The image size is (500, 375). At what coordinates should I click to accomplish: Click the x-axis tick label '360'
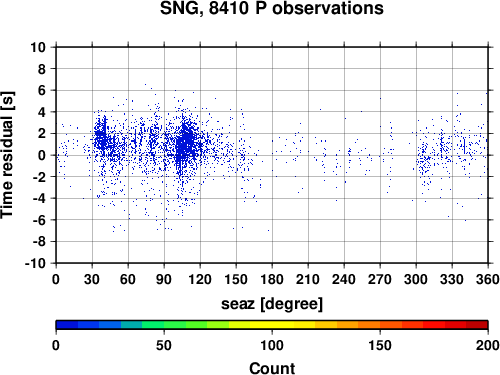[x=488, y=279]
